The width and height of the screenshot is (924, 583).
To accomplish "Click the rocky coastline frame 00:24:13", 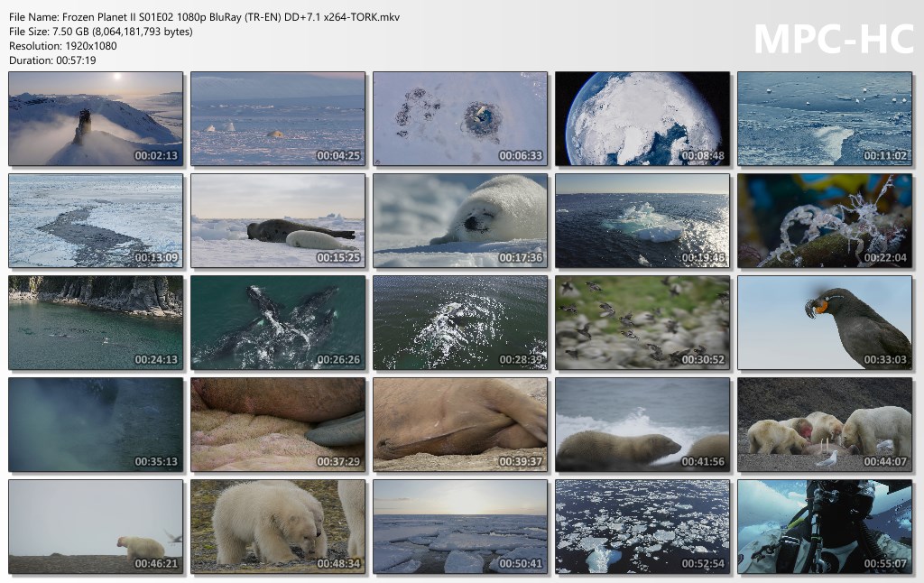I will [x=96, y=322].
